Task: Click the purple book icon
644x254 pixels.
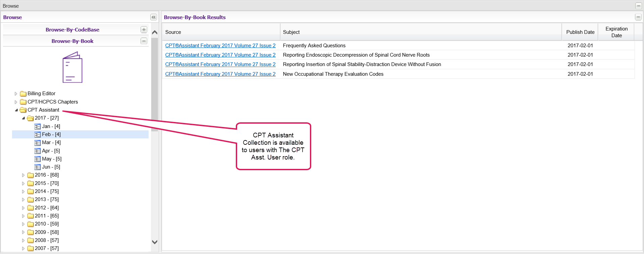Action: pyautogui.click(x=72, y=67)
